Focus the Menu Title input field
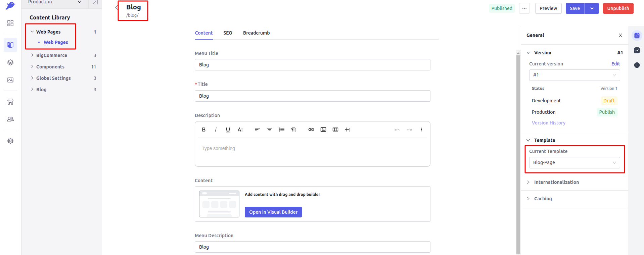Image resolution: width=644 pixels, height=255 pixels. pos(313,65)
